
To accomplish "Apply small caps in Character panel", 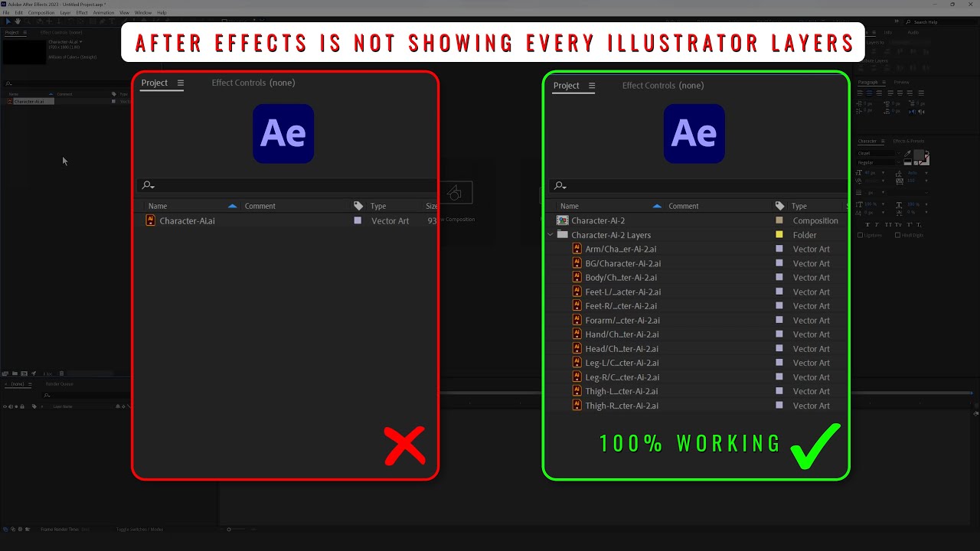I will (x=899, y=224).
